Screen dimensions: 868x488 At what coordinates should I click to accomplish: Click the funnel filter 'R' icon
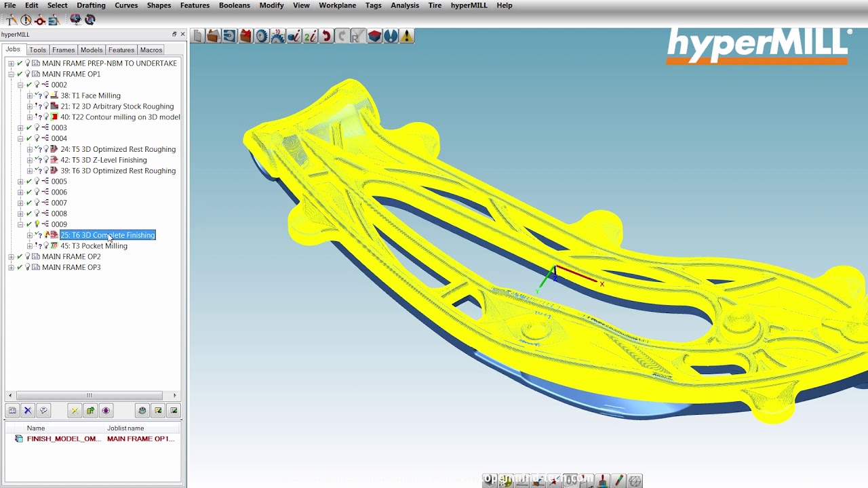tap(358, 37)
